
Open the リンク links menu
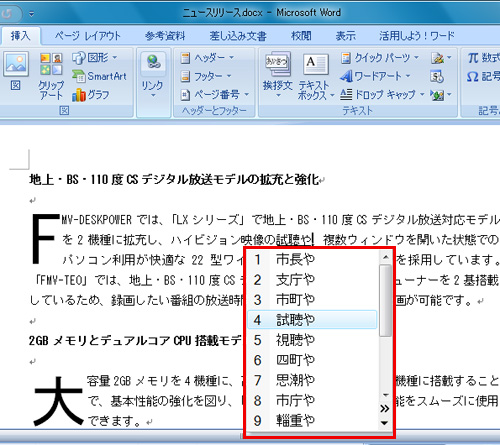(153, 75)
